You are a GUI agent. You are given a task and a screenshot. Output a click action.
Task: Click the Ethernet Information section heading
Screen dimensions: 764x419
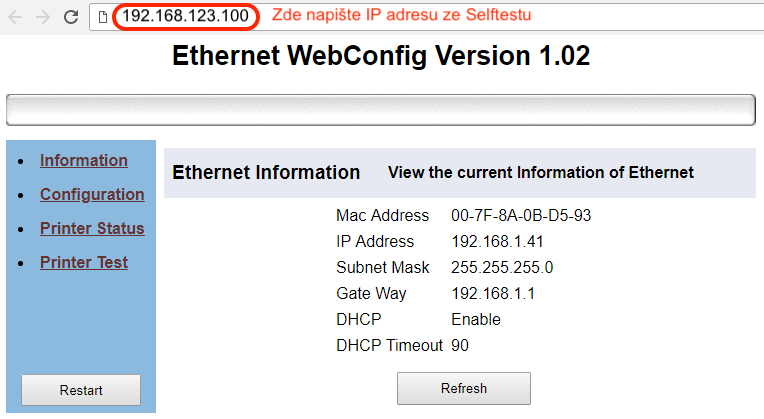[266, 172]
